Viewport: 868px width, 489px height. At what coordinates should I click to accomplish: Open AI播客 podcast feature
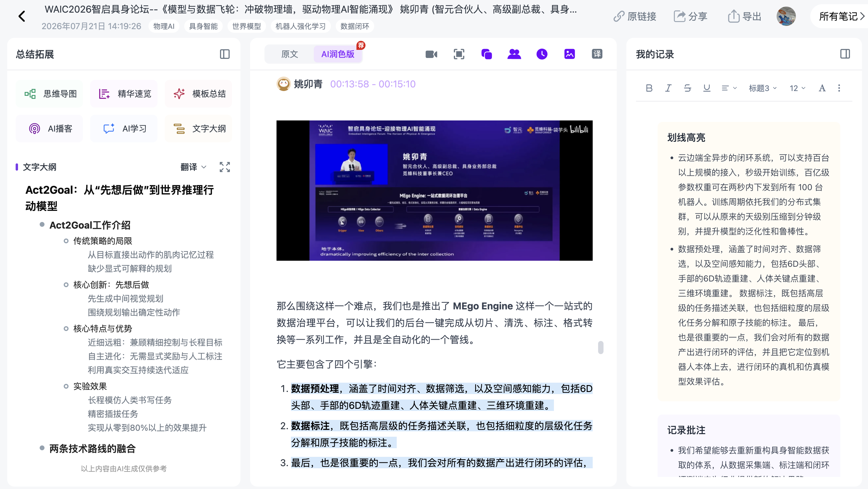tap(50, 128)
